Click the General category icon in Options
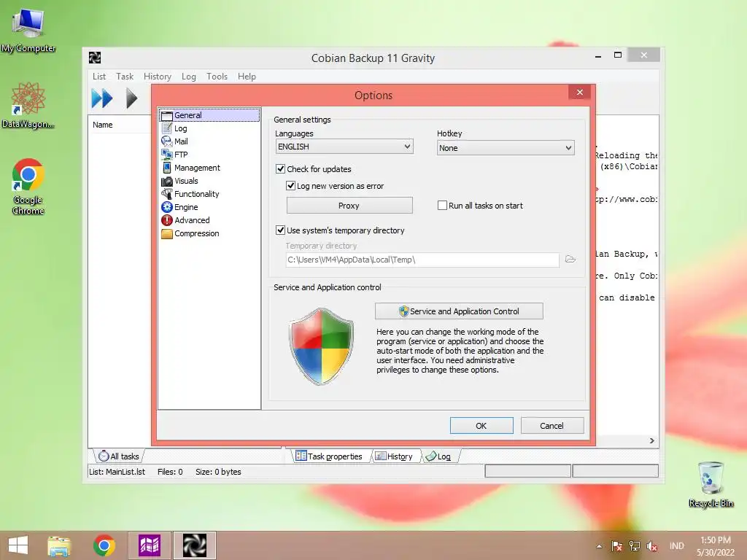Screen dimensions: 747x560 (167, 115)
